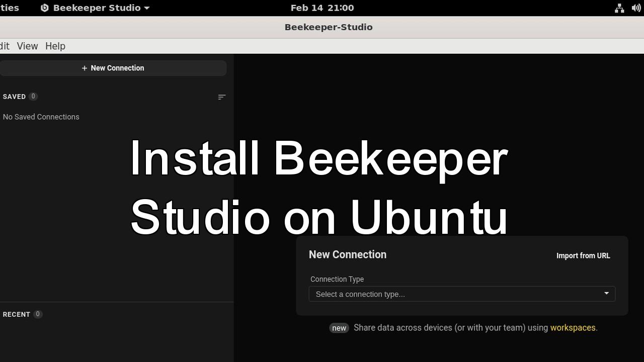Screen dimensions: 644x362
Task: Expand the Beekeeper Studio app menu arrow
Action: 147,8
